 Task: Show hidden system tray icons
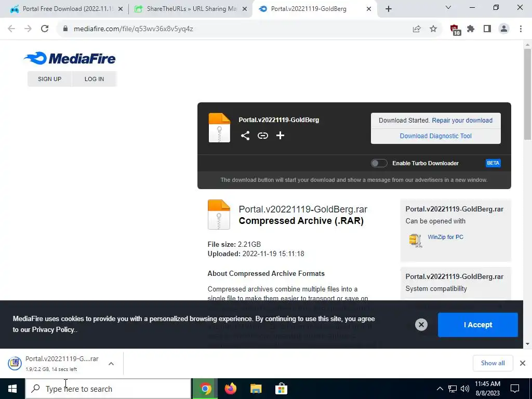(x=440, y=389)
